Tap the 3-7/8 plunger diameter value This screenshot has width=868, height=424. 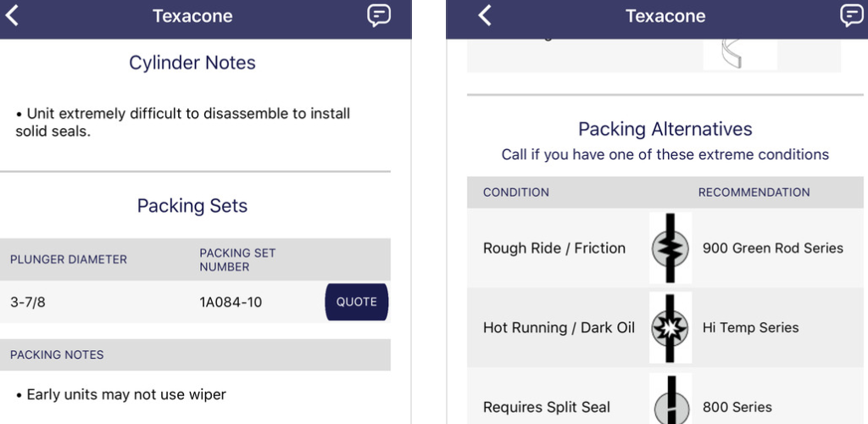pyautogui.click(x=28, y=302)
